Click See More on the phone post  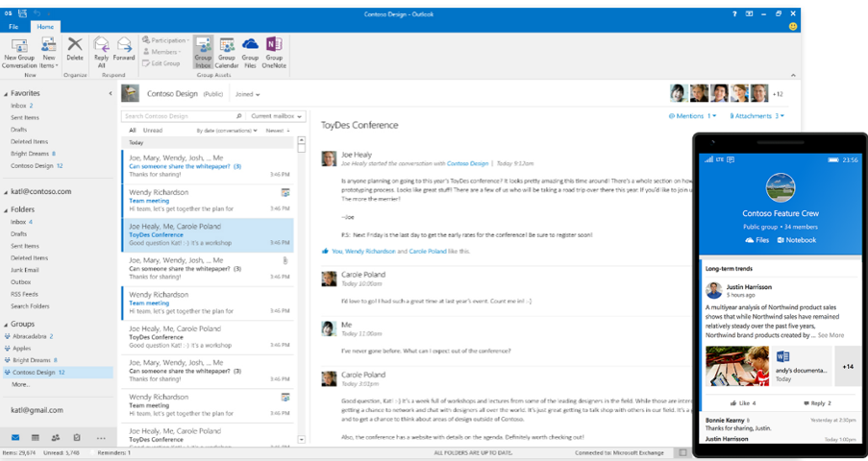coord(831,335)
